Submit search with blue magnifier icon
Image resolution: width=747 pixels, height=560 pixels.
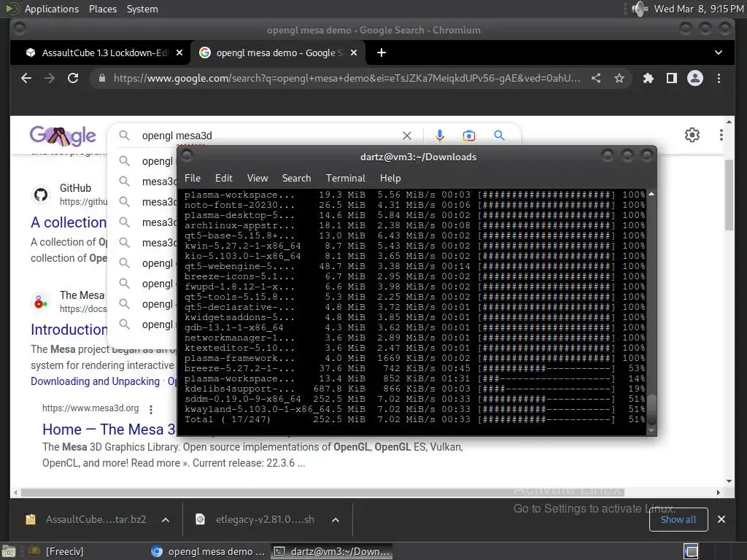pyautogui.click(x=499, y=135)
